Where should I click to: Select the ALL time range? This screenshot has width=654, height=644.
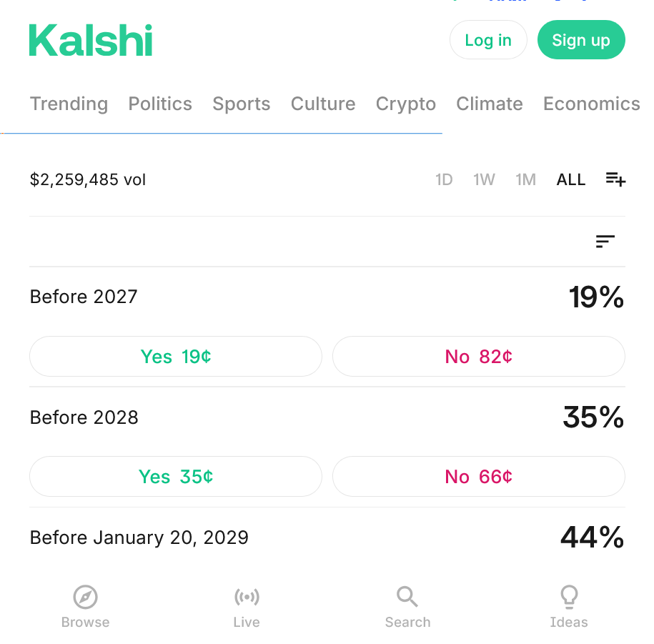tap(571, 179)
